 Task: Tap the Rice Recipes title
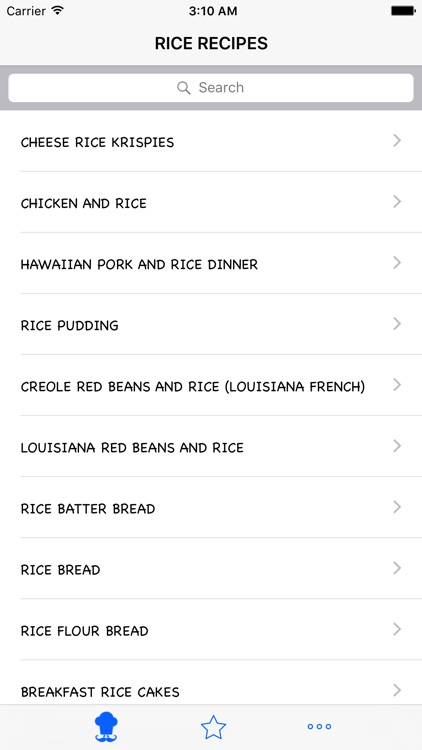point(211,44)
